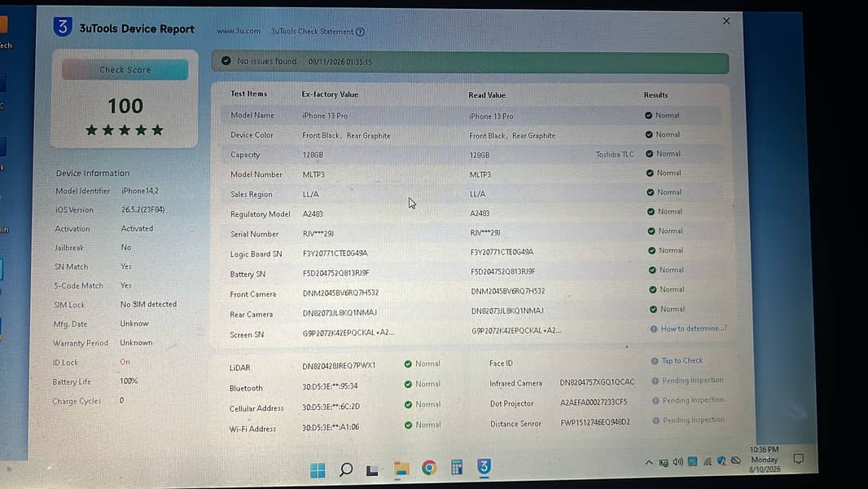Screen dimensions: 868x489
Task: Close the 3uTools Device Report window
Action: click(x=726, y=21)
